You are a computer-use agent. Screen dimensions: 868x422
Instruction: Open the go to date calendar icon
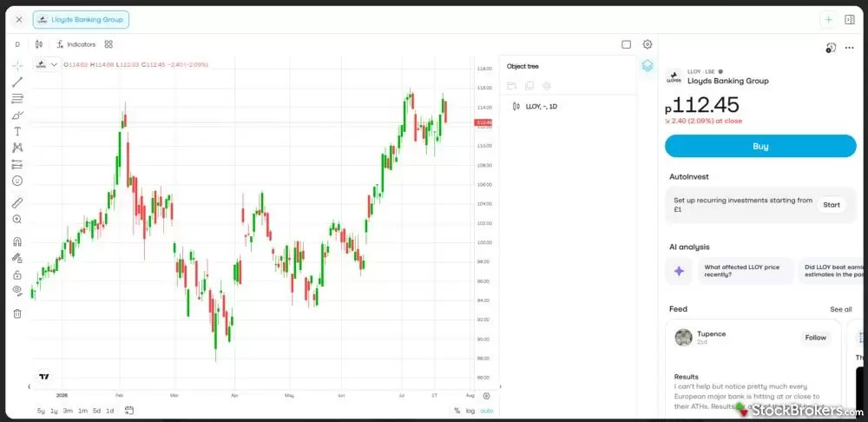(129, 411)
